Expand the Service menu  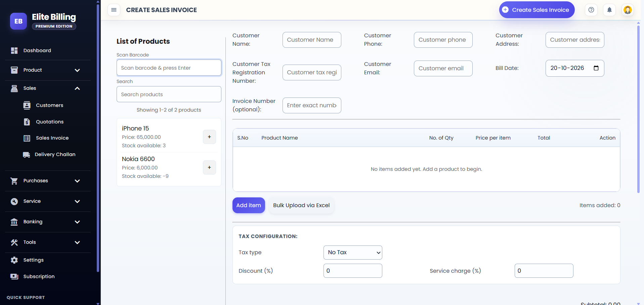point(48,201)
